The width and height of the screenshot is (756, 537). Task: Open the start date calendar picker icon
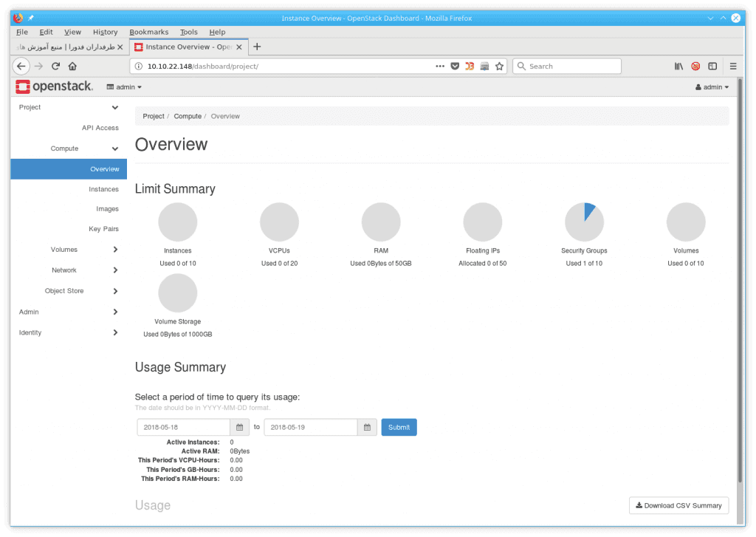click(239, 427)
